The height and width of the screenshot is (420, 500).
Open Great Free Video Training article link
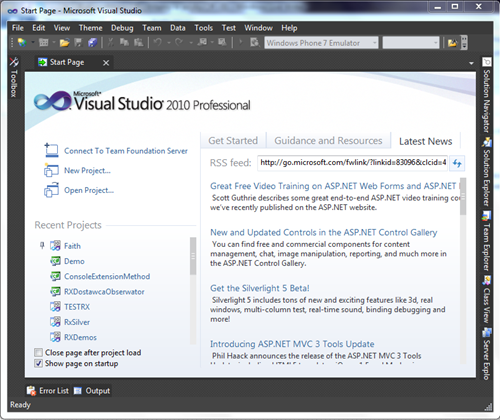point(335,186)
